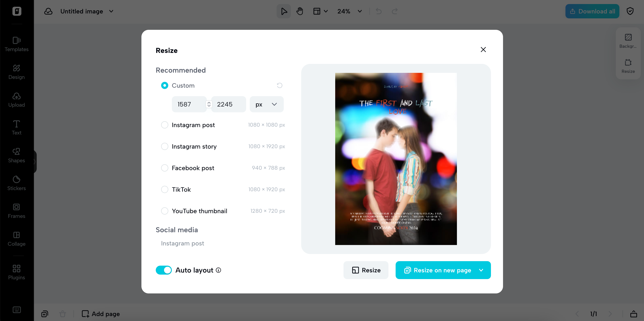Click the Resize button in dialog

(366, 270)
